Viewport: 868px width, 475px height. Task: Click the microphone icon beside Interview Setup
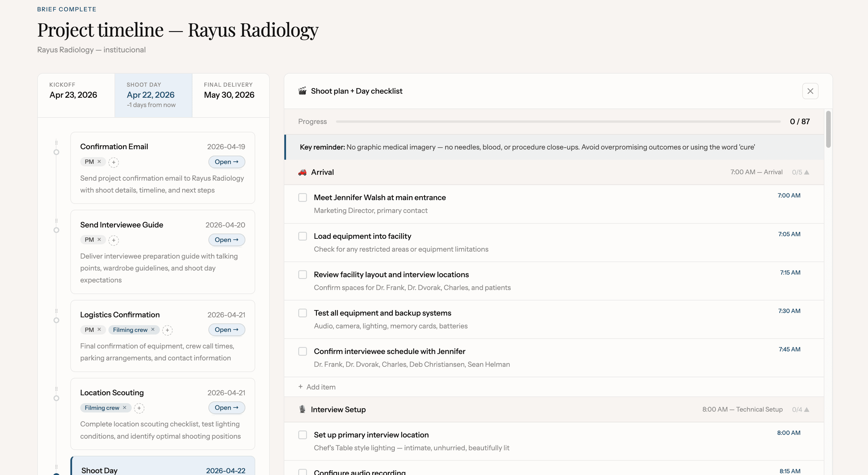(x=302, y=409)
